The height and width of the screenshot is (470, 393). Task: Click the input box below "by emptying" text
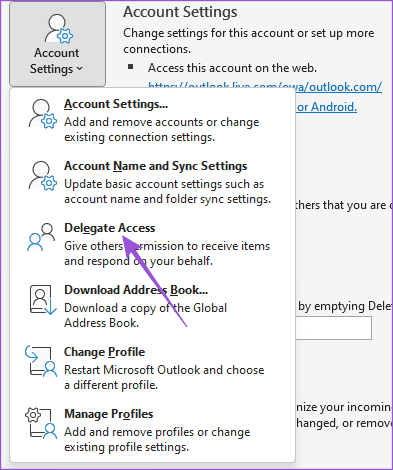[333, 328]
